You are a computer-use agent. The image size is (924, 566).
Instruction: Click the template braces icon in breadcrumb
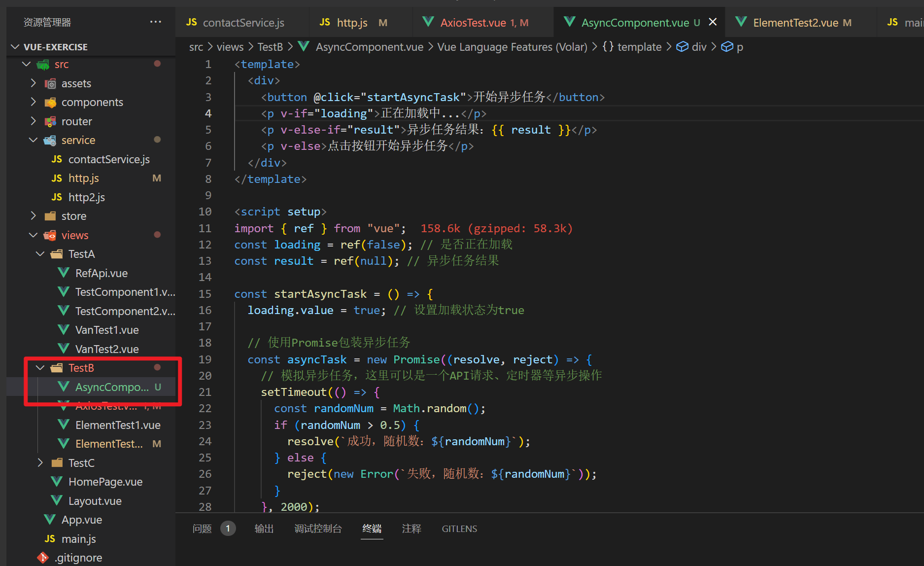[608, 47]
